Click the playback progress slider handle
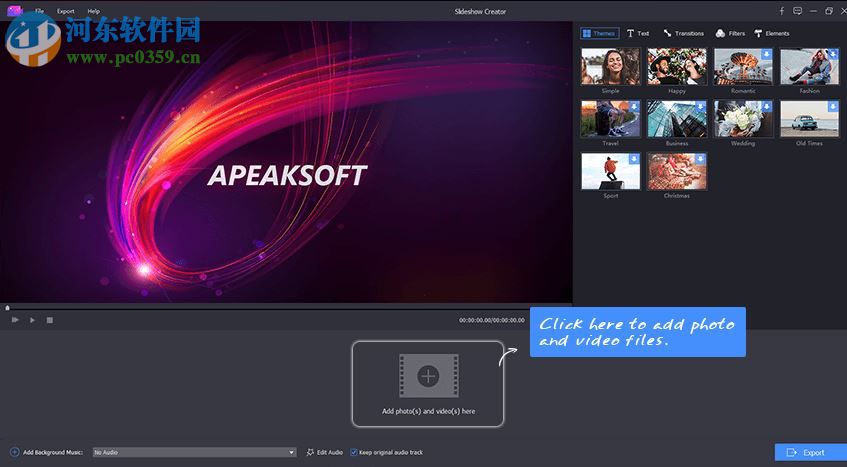 coord(8,308)
